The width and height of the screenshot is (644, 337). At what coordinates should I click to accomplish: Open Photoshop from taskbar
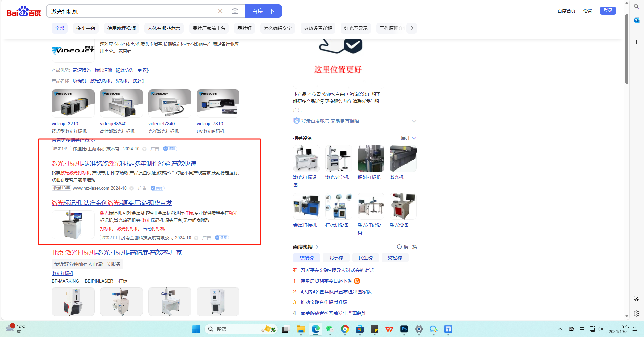click(404, 329)
